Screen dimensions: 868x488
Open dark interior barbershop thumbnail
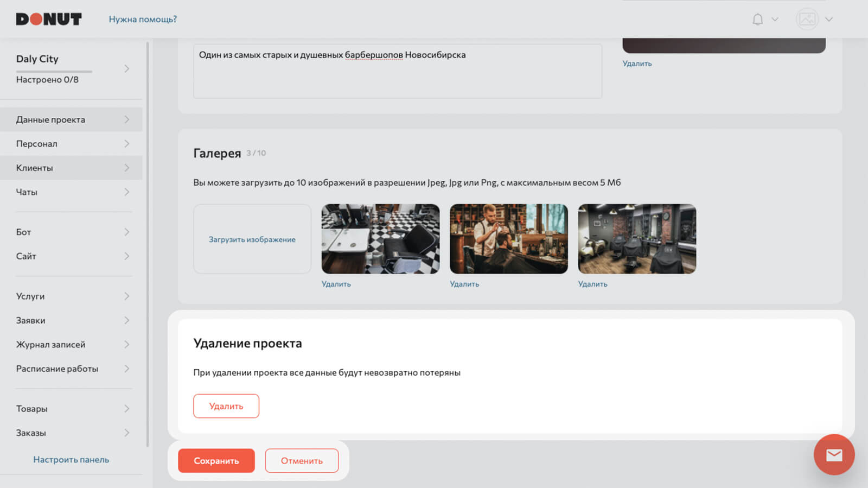point(637,239)
